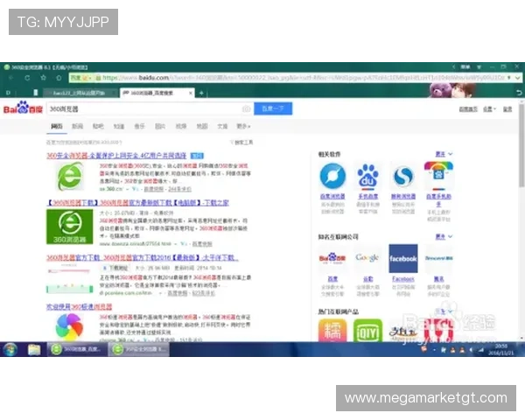Click the browser back arrow button
The width and height of the screenshot is (525, 420).
[10, 78]
